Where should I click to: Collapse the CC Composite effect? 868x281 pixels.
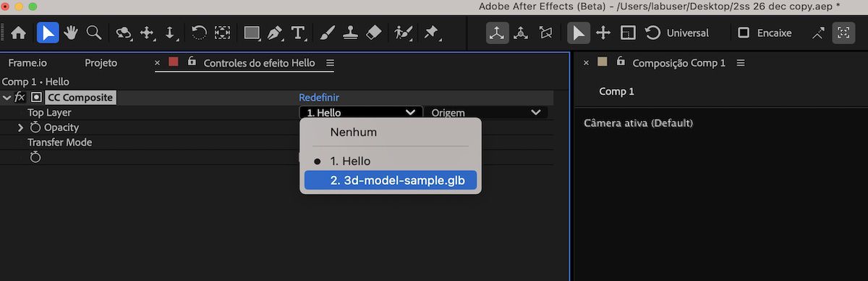click(7, 97)
